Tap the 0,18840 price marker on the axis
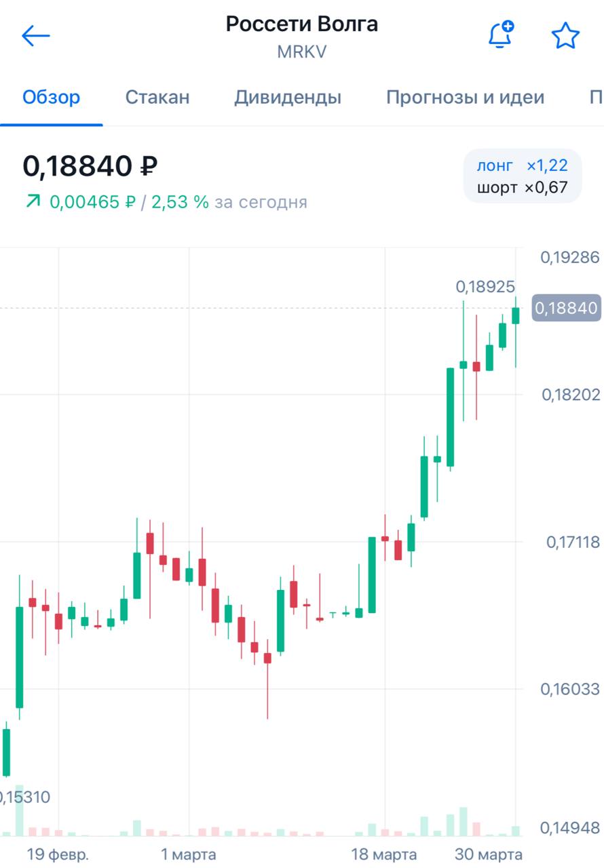This screenshot has width=604, height=868. click(566, 309)
